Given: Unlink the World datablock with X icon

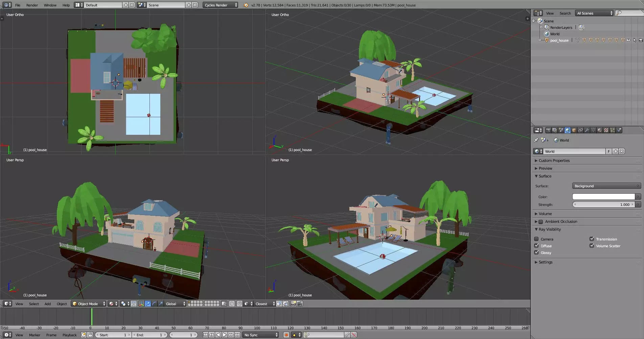Looking at the screenshot, I should pos(622,151).
